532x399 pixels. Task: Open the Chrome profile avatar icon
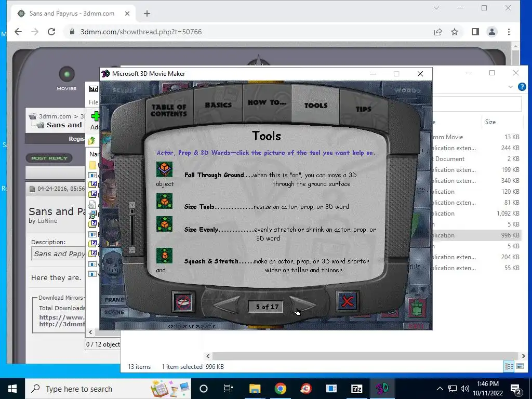point(492,32)
